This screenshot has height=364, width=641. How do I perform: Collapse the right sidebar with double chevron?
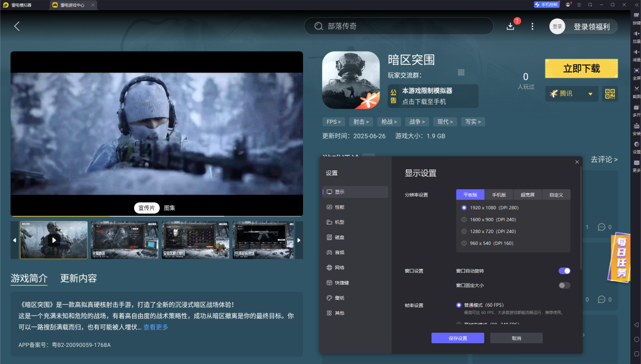tap(636, 5)
